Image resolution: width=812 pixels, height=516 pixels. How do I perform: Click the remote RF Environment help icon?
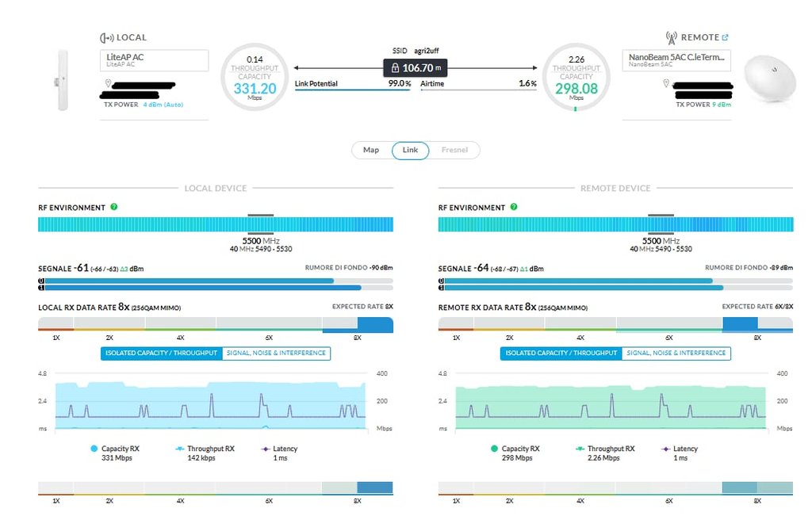click(514, 207)
